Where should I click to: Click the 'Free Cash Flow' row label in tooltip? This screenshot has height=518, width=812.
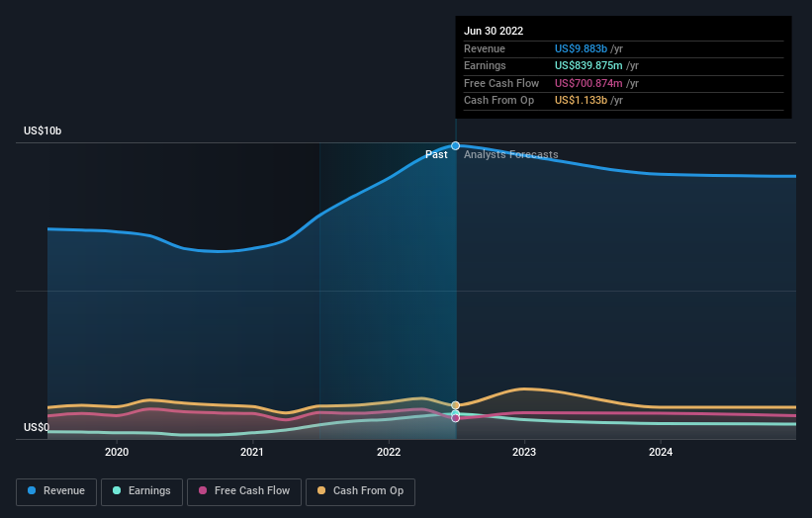coord(501,83)
